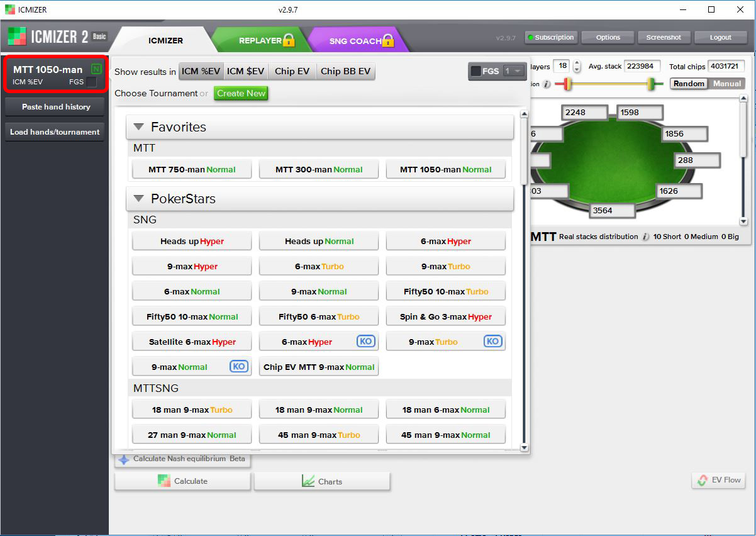The height and width of the screenshot is (536, 756).
Task: Click the poker table panel scrollbar down arrow
Action: point(743,221)
